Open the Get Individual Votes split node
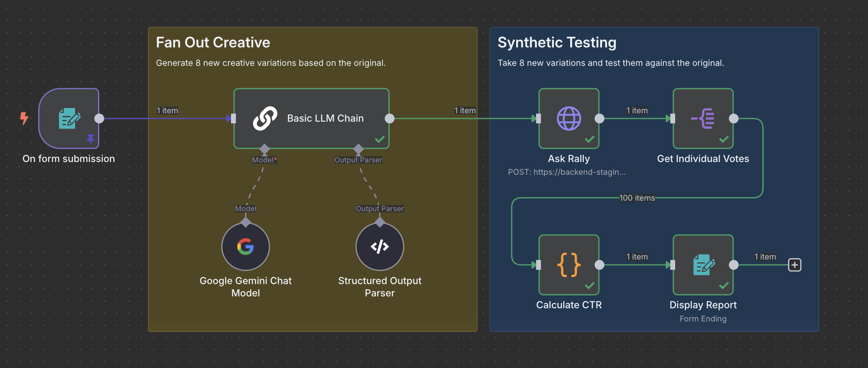The width and height of the screenshot is (868, 368). coord(703,119)
